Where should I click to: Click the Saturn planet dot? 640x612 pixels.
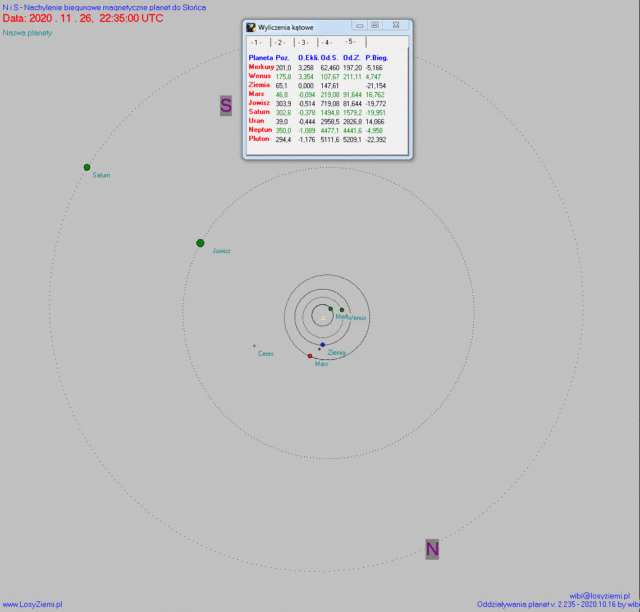click(87, 168)
